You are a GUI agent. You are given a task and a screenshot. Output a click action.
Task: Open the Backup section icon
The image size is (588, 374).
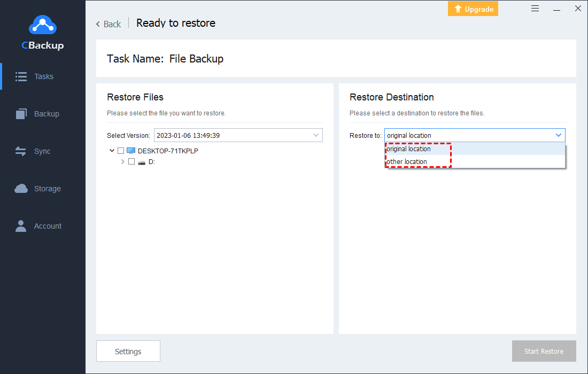[20, 113]
